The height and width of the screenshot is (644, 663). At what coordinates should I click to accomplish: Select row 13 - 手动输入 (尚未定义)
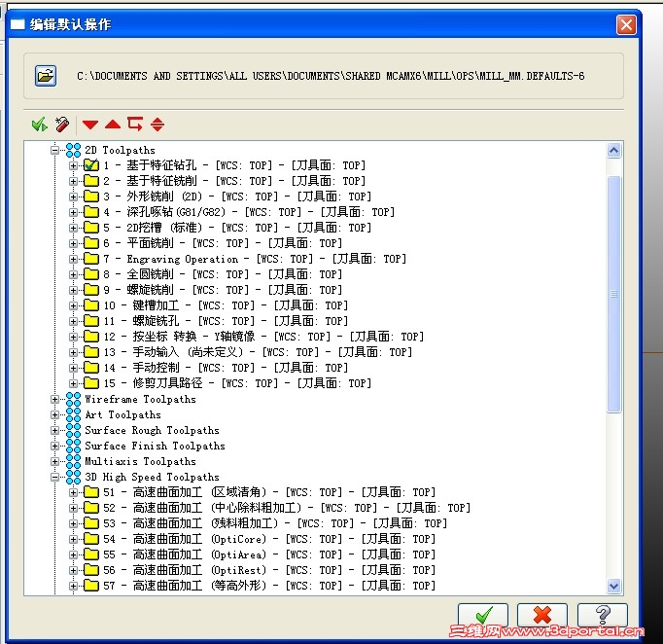pyautogui.click(x=258, y=352)
